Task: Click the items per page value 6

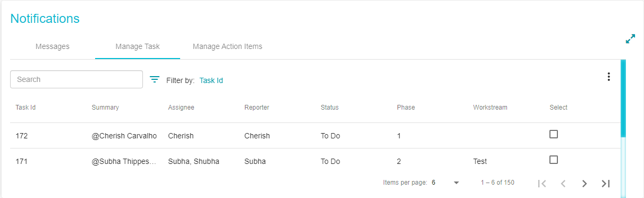Action: tap(434, 183)
